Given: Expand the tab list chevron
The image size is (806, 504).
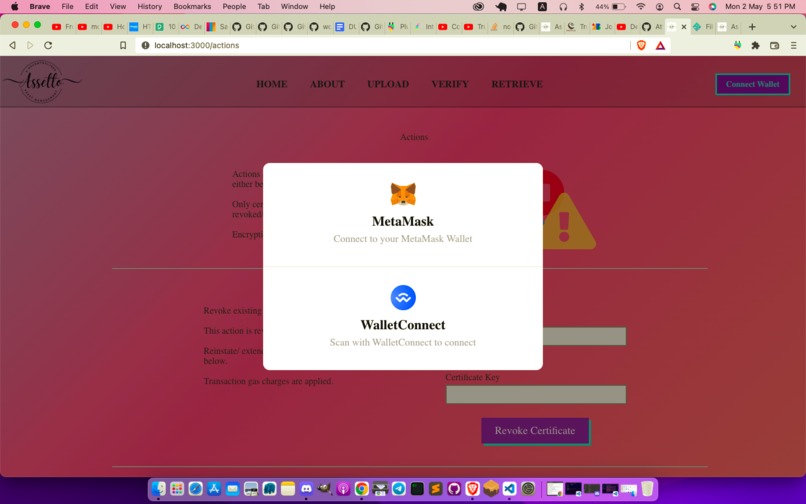Looking at the screenshot, I should 793,27.
